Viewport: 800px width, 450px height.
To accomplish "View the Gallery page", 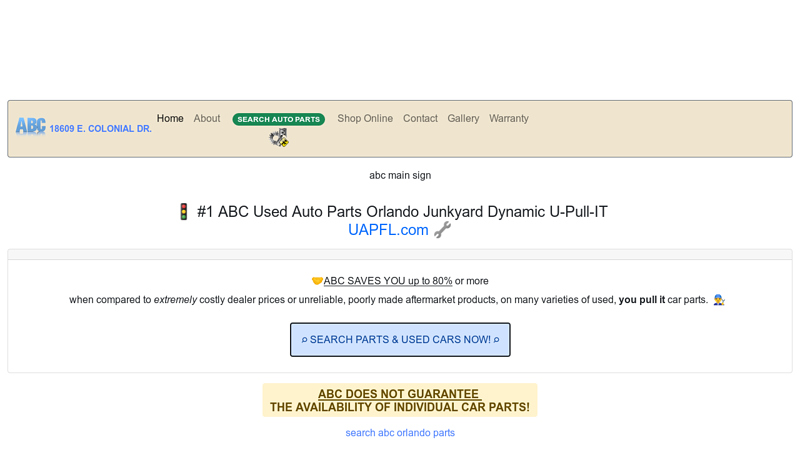I will pos(463,118).
